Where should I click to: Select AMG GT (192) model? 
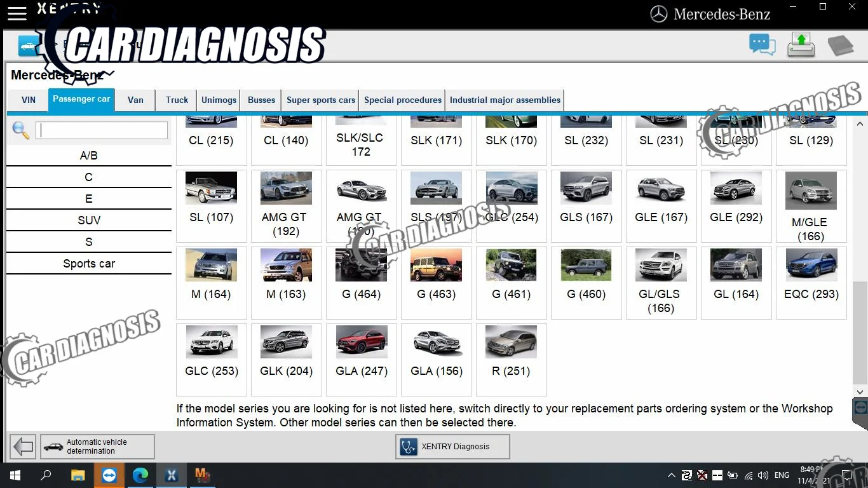click(x=287, y=206)
